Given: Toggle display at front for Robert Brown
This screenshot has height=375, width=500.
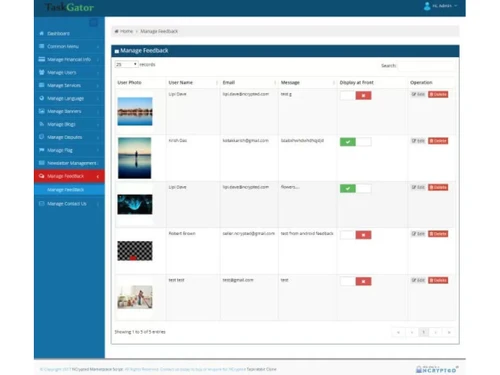Looking at the screenshot, I should click(355, 235).
